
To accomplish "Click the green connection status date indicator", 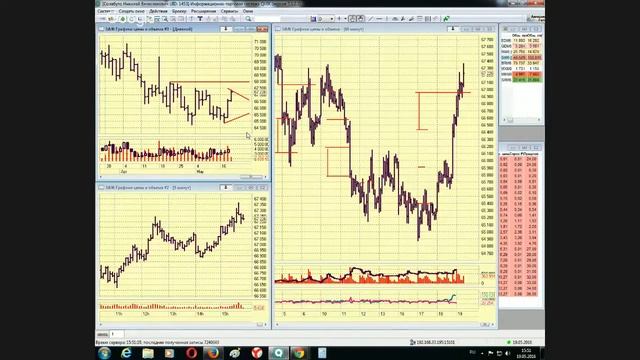I will (x=519, y=342).
